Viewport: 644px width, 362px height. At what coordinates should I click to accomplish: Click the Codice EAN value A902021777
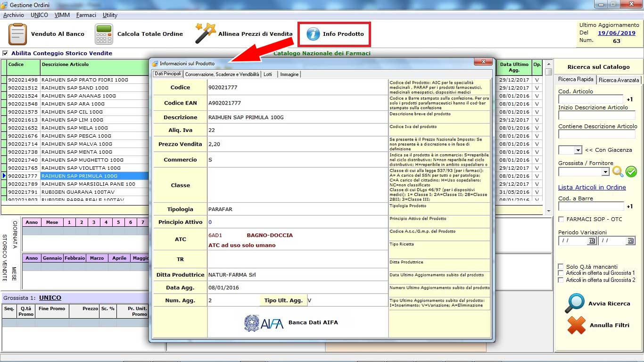click(x=224, y=103)
